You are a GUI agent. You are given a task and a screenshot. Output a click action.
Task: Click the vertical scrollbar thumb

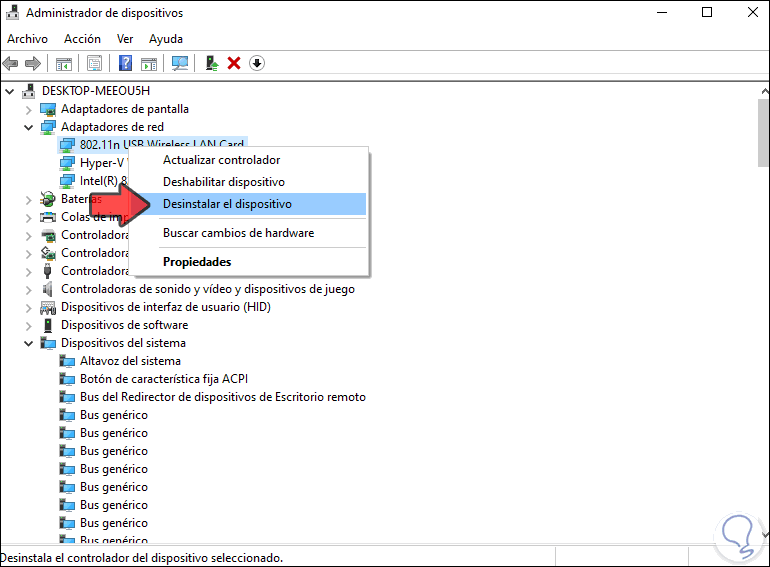coord(764,133)
